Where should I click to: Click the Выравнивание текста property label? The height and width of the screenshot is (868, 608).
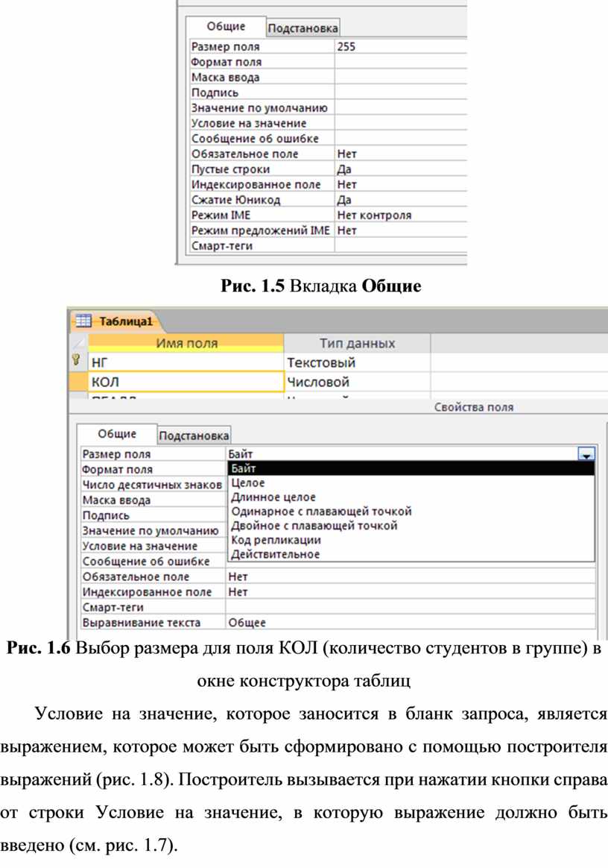click(141, 623)
